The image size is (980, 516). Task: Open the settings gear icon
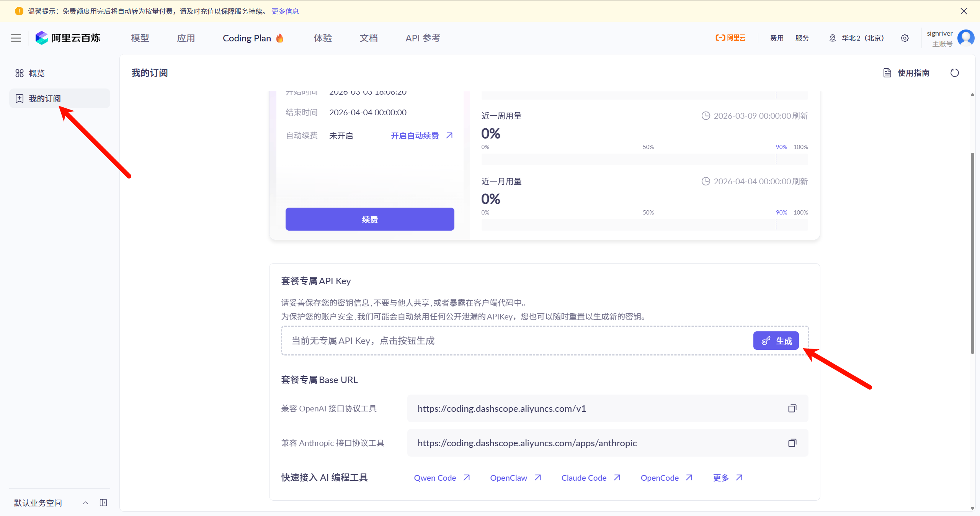pos(905,38)
